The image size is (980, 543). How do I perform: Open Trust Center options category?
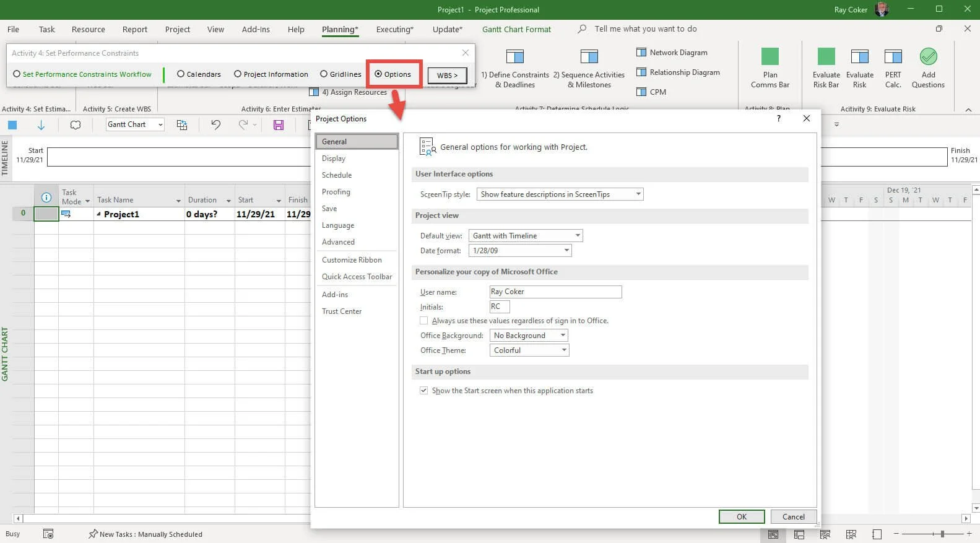(357, 311)
